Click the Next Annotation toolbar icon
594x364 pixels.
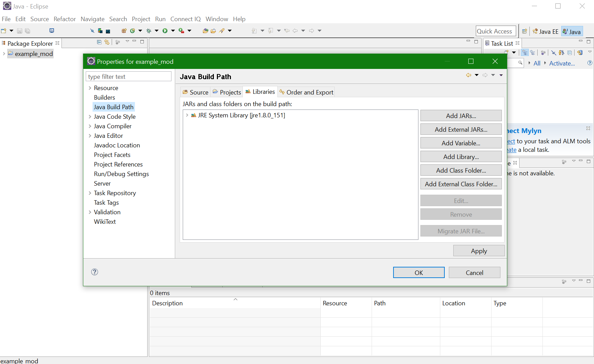254,31
